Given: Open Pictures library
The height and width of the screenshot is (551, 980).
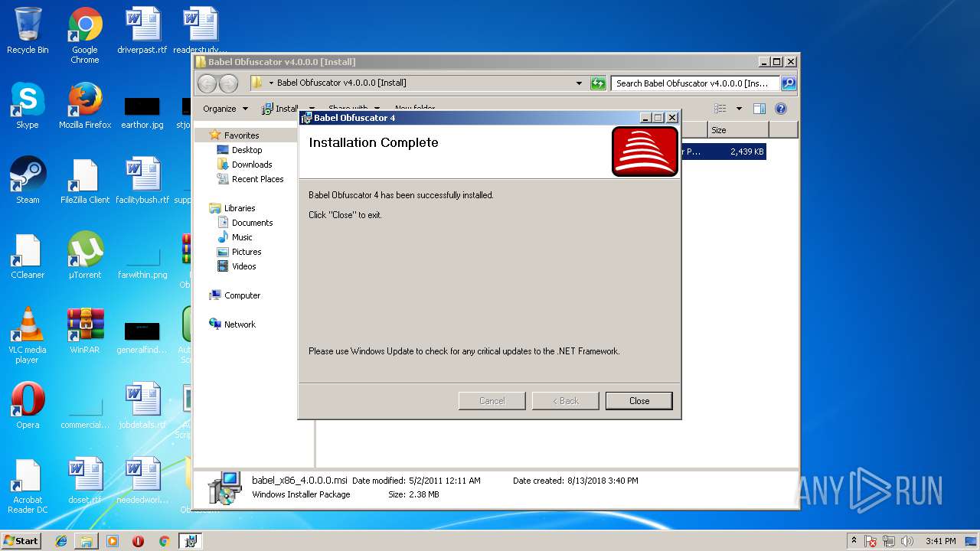Looking at the screenshot, I should click(247, 252).
